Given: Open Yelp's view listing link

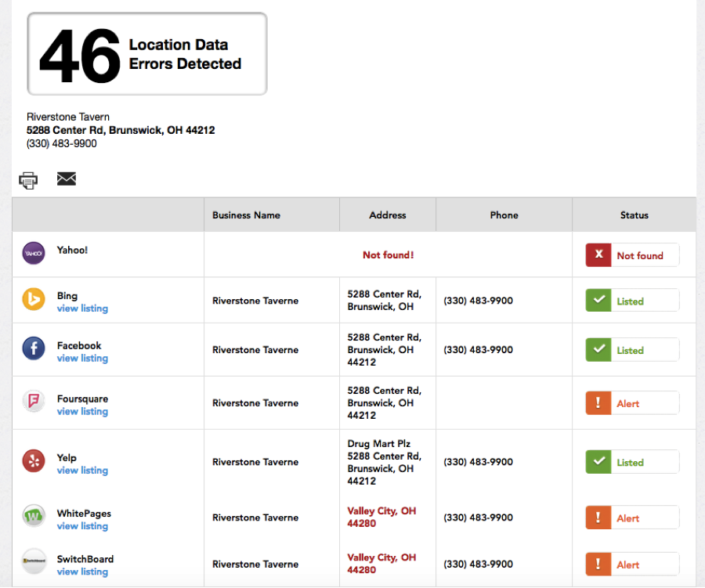Looking at the screenshot, I should click(82, 471).
